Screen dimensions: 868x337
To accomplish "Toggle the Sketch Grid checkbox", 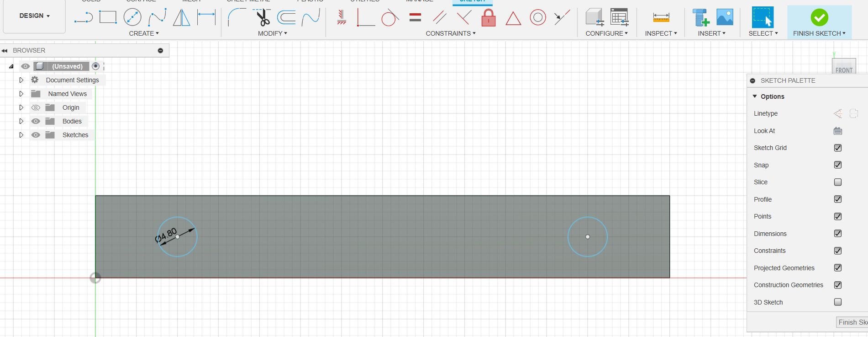I will [838, 148].
